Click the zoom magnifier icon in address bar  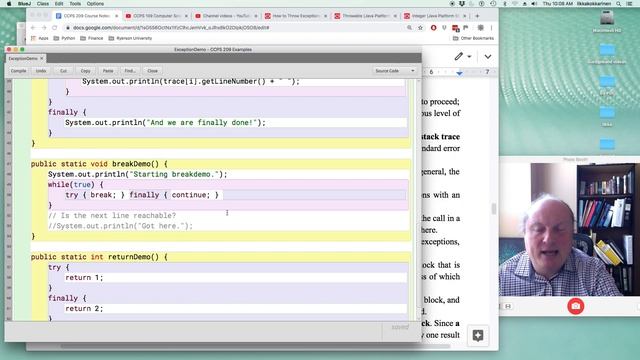409,28
